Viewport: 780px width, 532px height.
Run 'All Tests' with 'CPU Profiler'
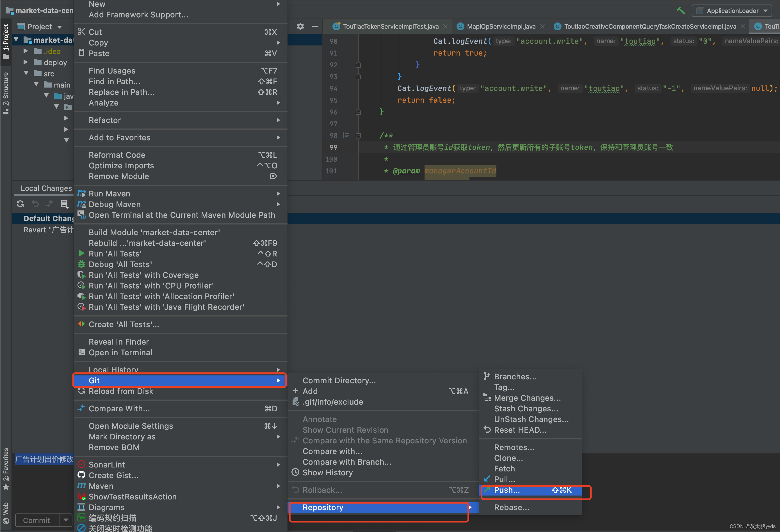pos(180,286)
